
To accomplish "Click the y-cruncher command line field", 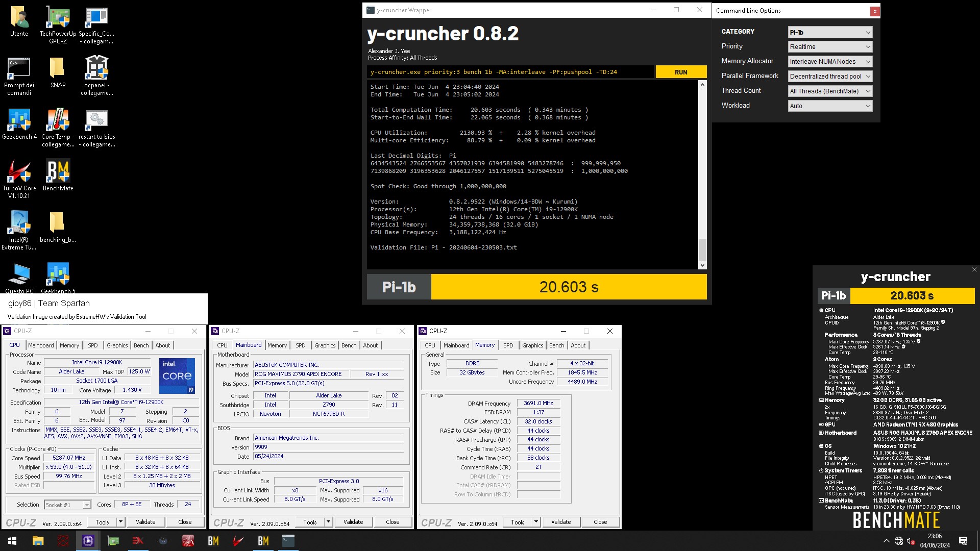I will pyautogui.click(x=510, y=72).
